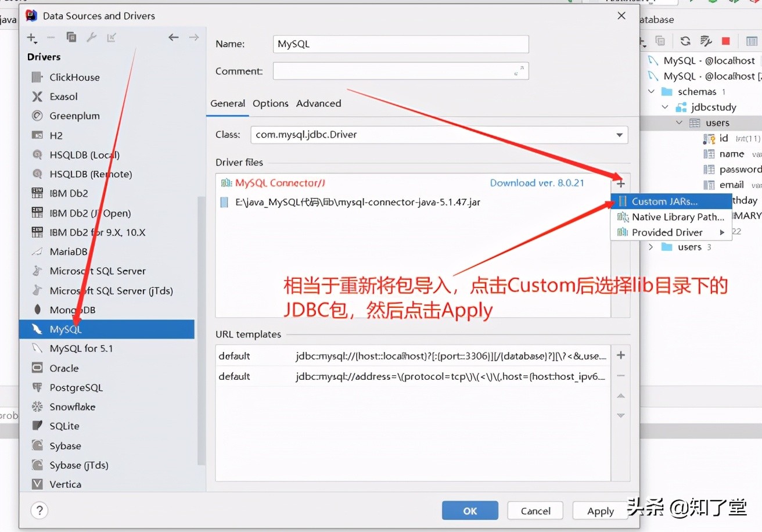This screenshot has height=532, width=762.
Task: Click the Greenplum driver icon
Action: (x=37, y=116)
